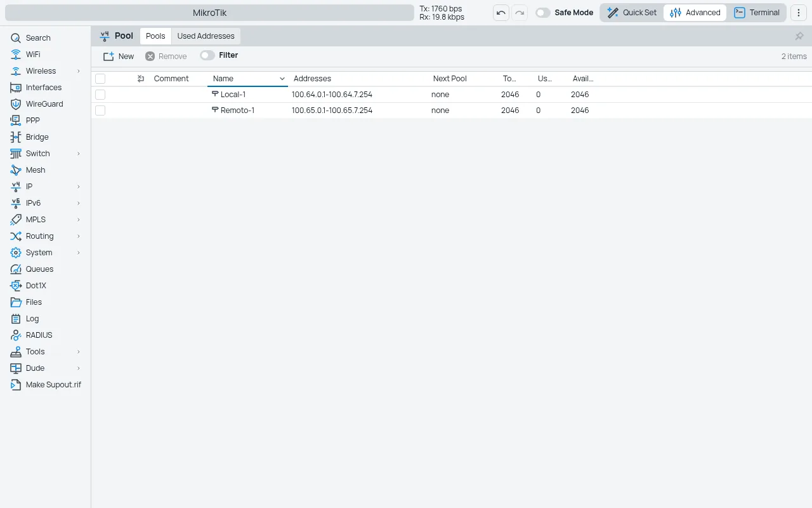Expand the Switch submenu
Screen dimensions: 812x508
[x=79, y=154]
